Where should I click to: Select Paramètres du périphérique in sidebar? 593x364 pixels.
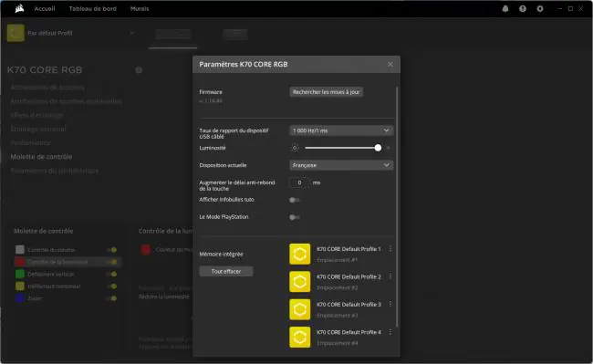[x=55, y=171]
